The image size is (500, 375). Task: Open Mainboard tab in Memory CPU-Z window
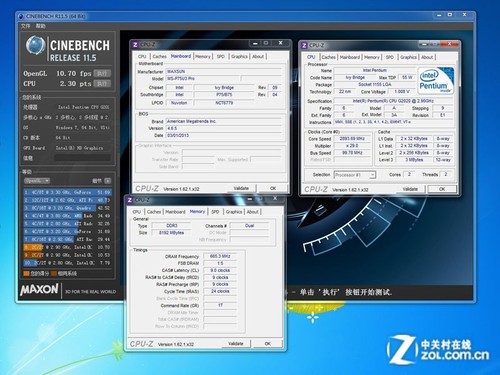click(175, 212)
